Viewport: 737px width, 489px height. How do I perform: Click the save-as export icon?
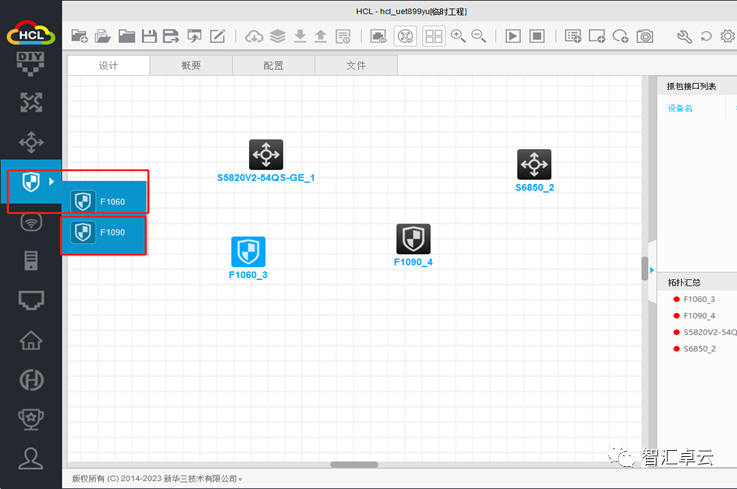coord(171,36)
